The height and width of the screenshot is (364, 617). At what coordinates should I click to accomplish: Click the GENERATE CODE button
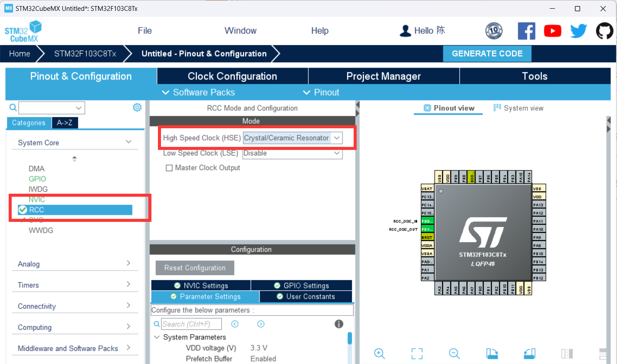pyautogui.click(x=487, y=53)
